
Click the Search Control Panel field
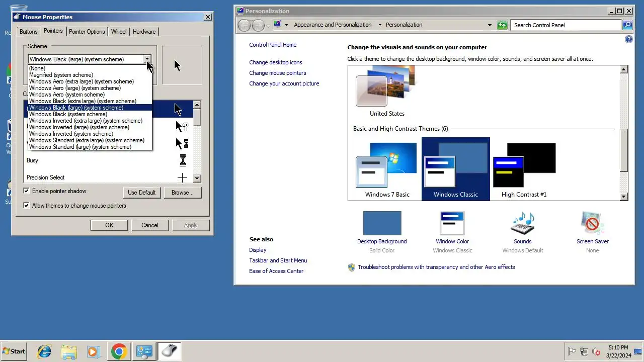tap(566, 25)
